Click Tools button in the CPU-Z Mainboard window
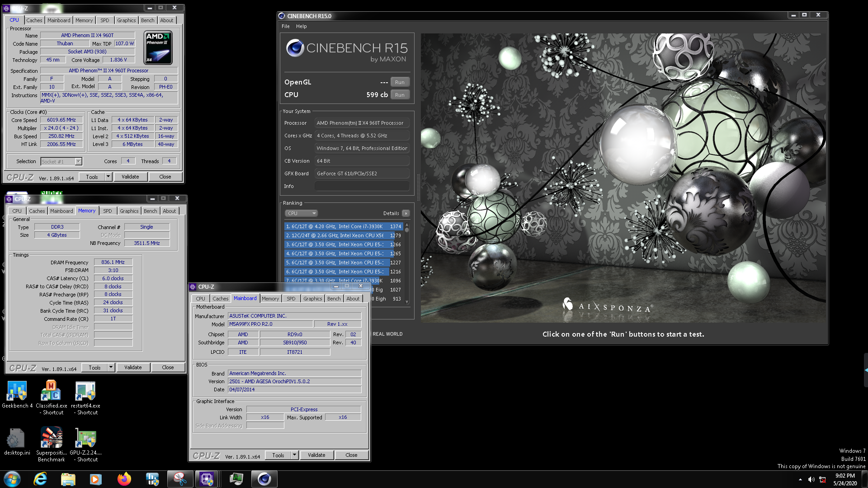The width and height of the screenshot is (868, 488). point(278,455)
